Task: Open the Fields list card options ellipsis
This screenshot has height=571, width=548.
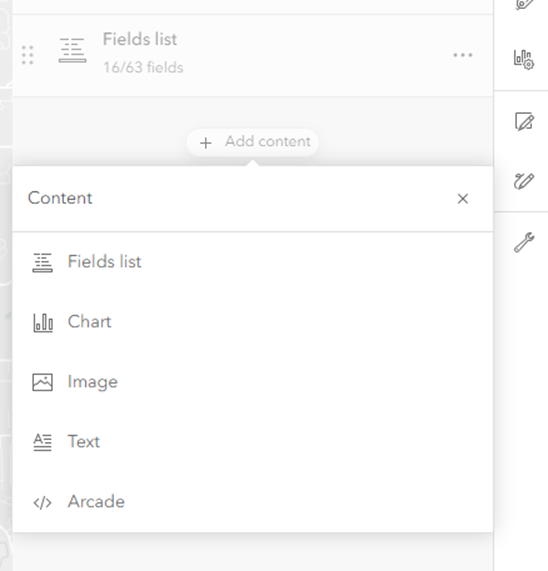Action: [x=463, y=55]
